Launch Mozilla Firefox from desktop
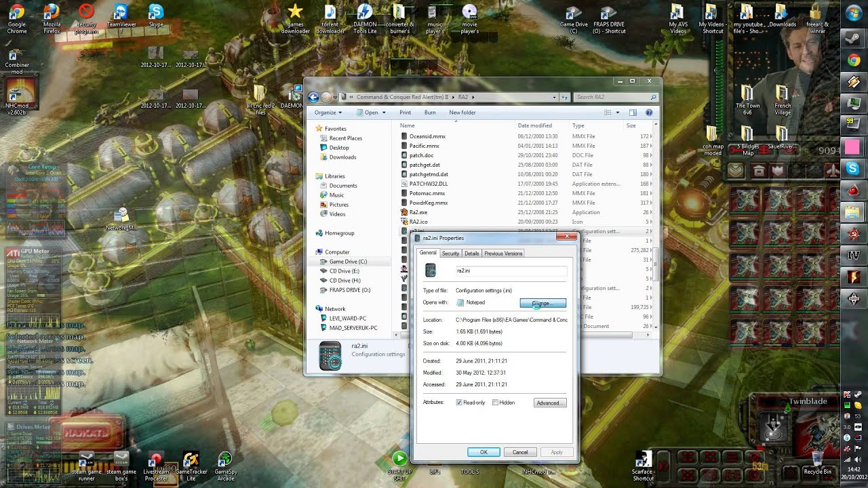The height and width of the screenshot is (488, 868). (x=52, y=18)
